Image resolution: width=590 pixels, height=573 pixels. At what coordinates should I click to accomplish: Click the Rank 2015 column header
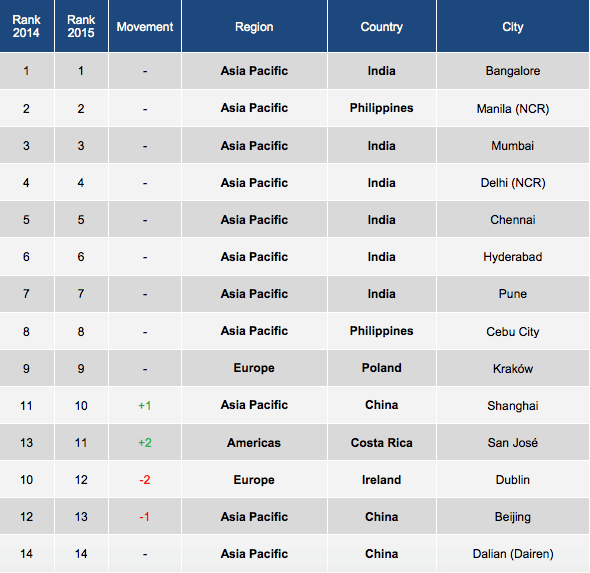tap(81, 26)
